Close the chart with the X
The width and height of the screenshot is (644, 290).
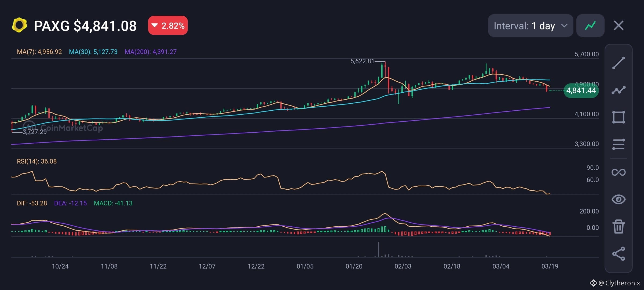(619, 26)
